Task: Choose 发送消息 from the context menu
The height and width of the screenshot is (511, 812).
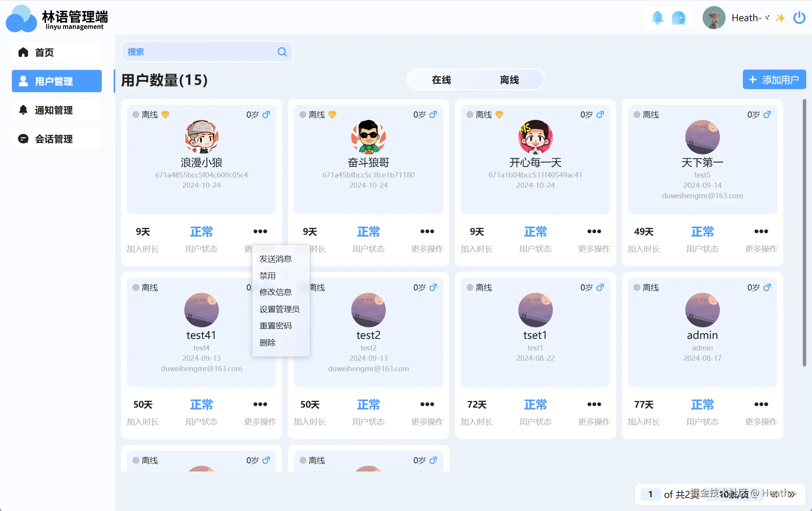Action: 275,259
